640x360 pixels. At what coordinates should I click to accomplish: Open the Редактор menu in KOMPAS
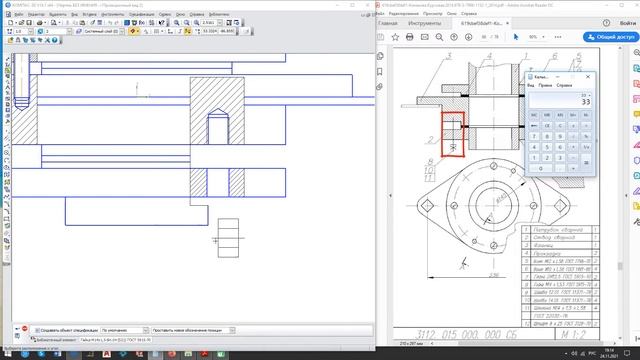pyautogui.click(x=36, y=14)
